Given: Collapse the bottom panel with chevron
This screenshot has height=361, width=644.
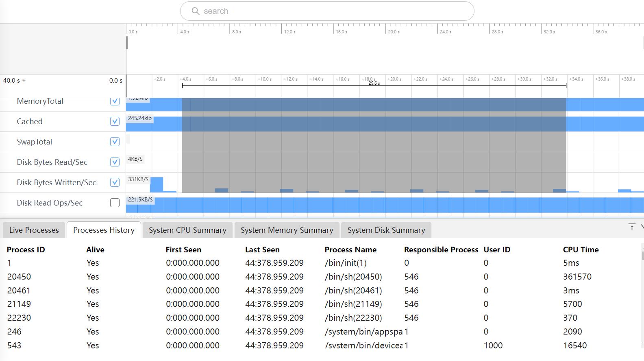Looking at the screenshot, I should point(642,227).
